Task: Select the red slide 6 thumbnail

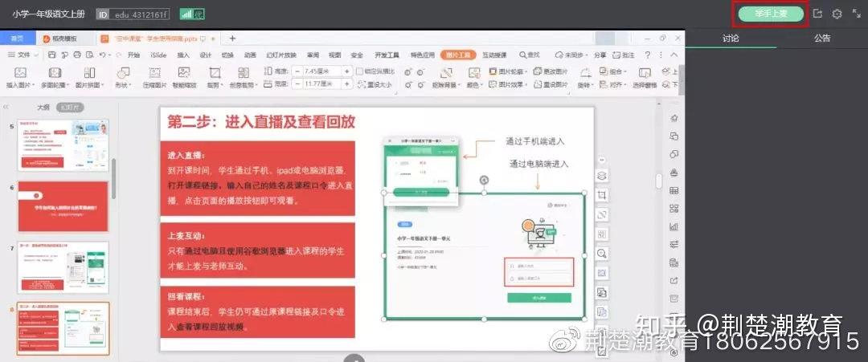Action: [63, 206]
